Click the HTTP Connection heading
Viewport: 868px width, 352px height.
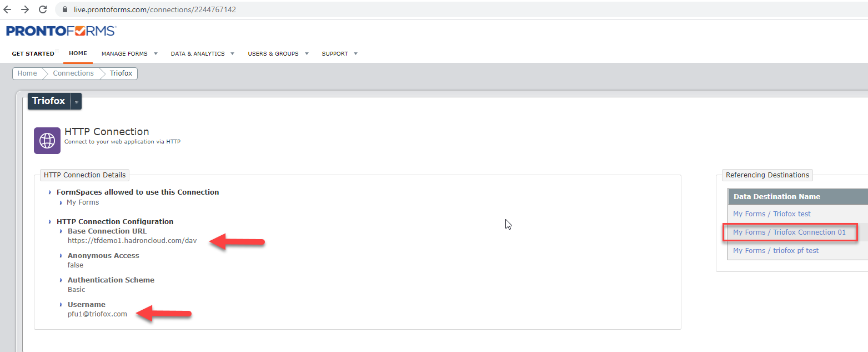click(x=107, y=132)
